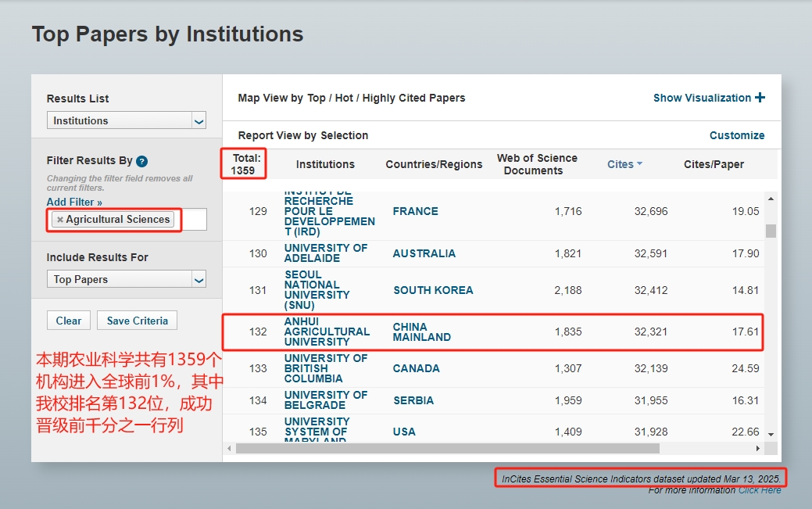The image size is (812, 509).
Task: Click the help question mark icon
Action: click(x=141, y=161)
